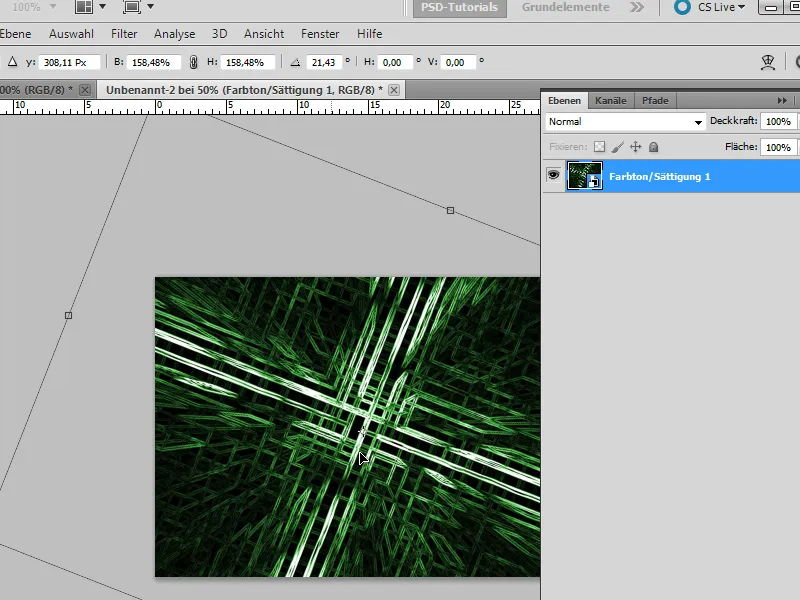Click the Fläche fill value field
The width and height of the screenshot is (800, 600).
[x=778, y=147]
